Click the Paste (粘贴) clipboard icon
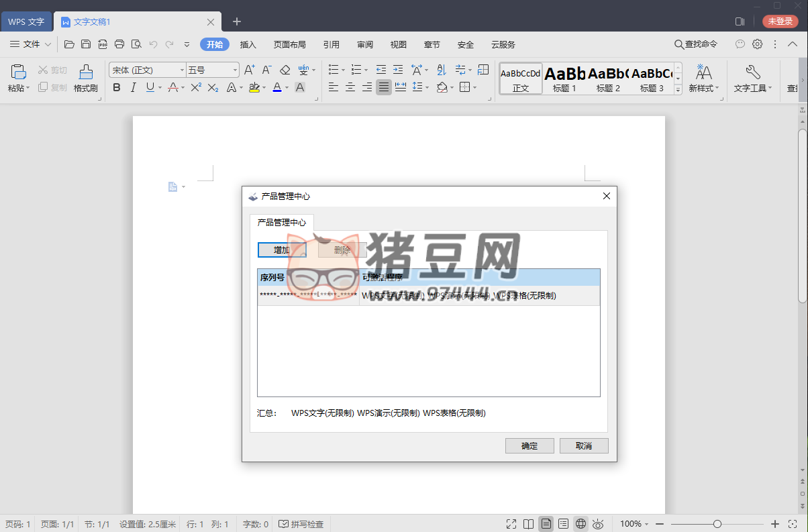The height and width of the screenshot is (532, 808). 19,72
